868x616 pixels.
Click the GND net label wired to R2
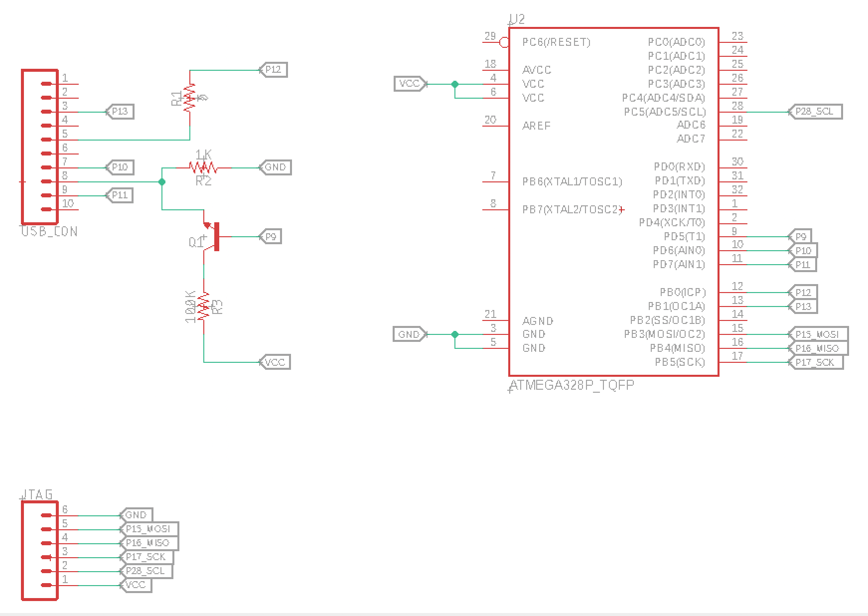[x=276, y=167]
